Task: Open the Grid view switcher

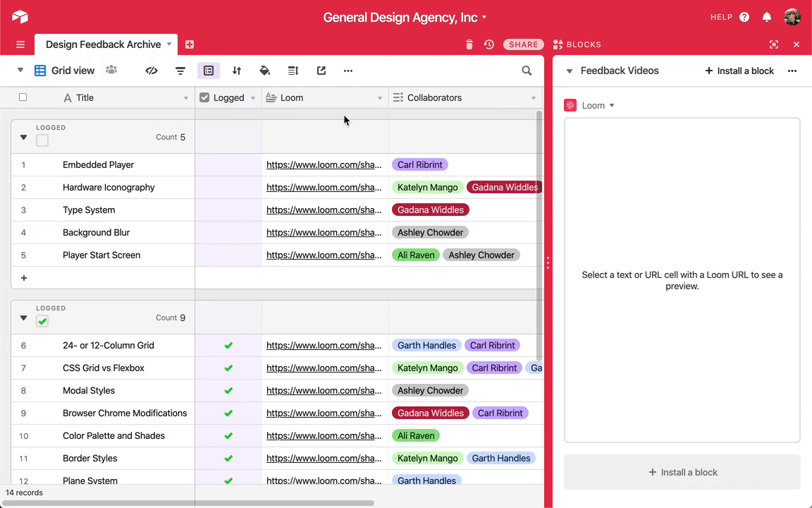Action: click(65, 71)
